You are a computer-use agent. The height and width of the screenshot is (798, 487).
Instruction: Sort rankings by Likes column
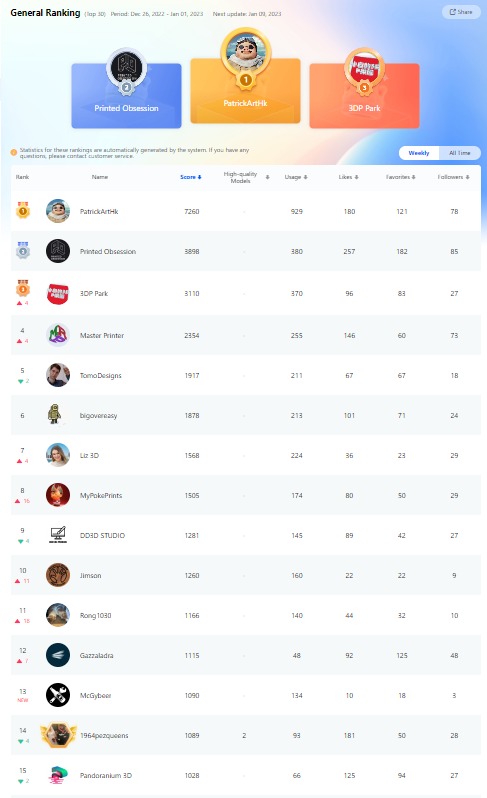click(x=349, y=177)
